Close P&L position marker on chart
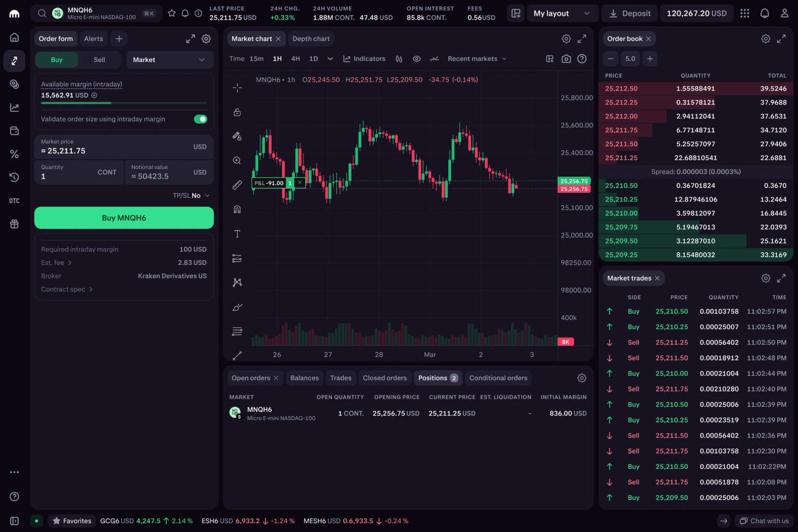 tap(300, 183)
